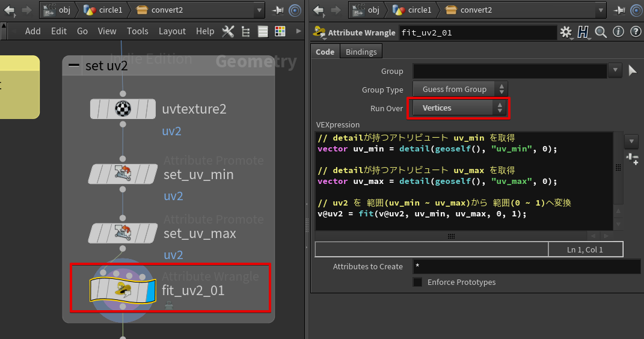Collapse the set uv2 network box
This screenshot has height=339, width=644.
(74, 66)
